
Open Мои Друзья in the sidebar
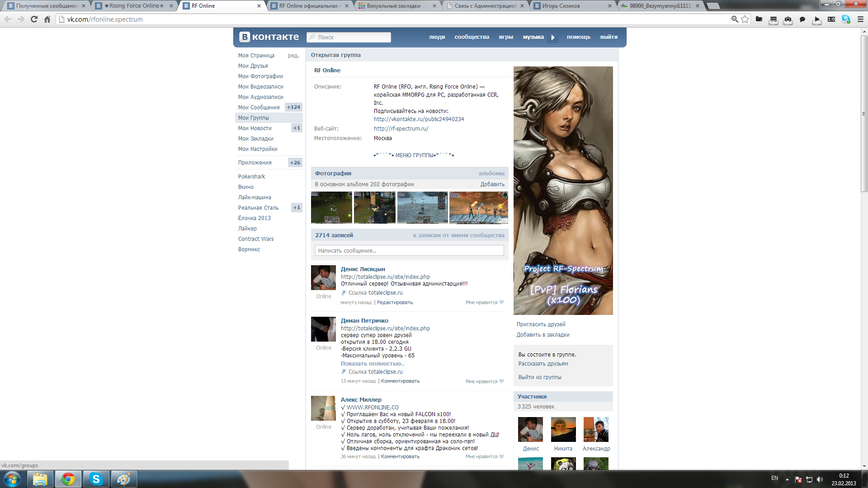pos(253,66)
